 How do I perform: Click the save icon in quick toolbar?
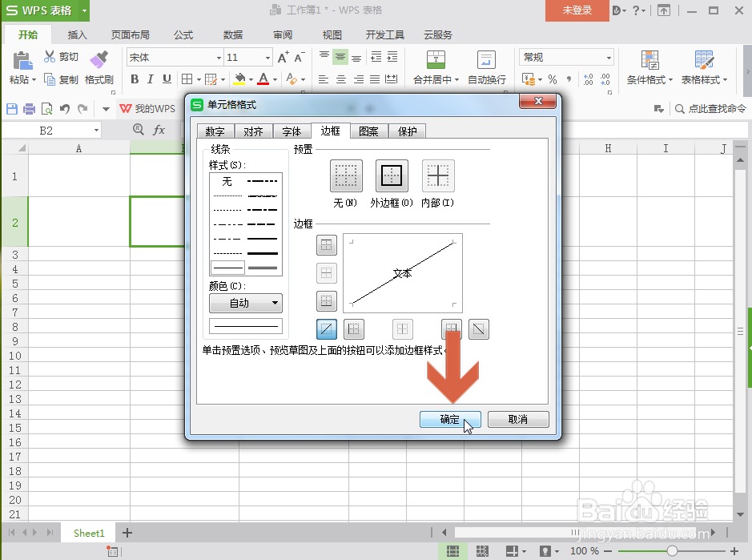(12, 109)
